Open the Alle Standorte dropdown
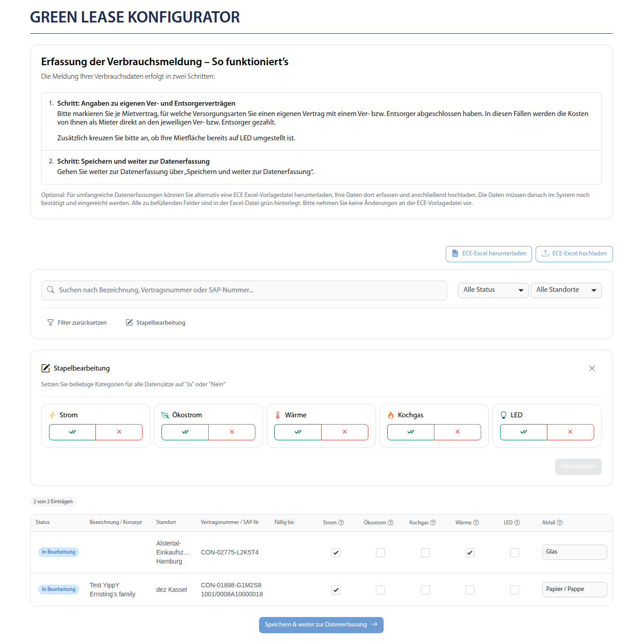The width and height of the screenshot is (644, 644). tap(566, 290)
